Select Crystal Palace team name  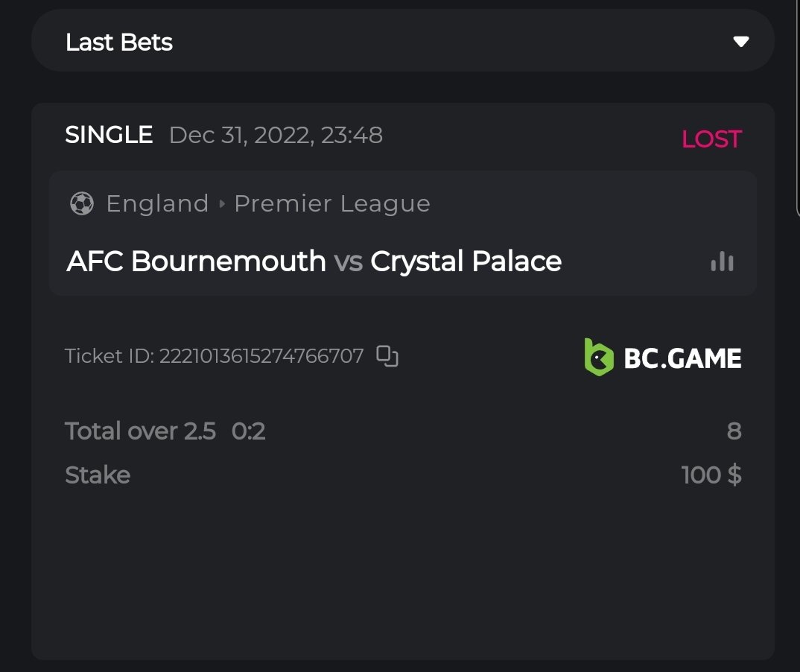point(466,261)
